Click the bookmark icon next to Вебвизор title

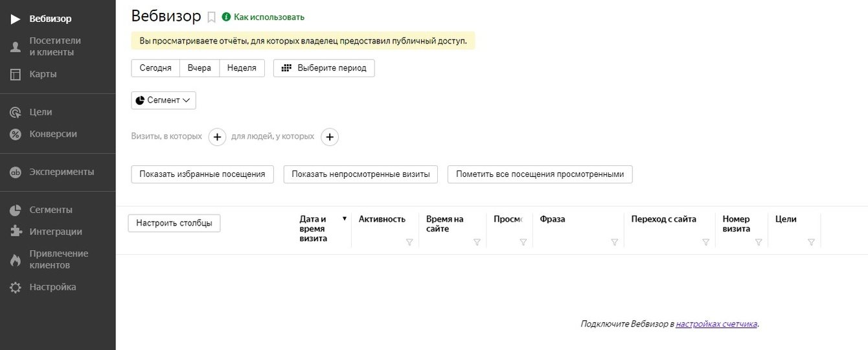pos(211,17)
